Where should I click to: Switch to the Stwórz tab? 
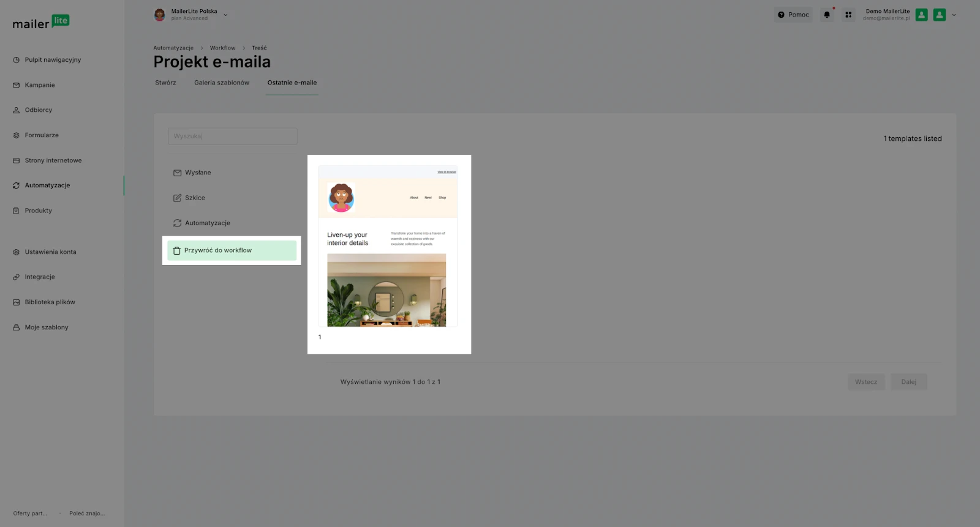tap(165, 83)
